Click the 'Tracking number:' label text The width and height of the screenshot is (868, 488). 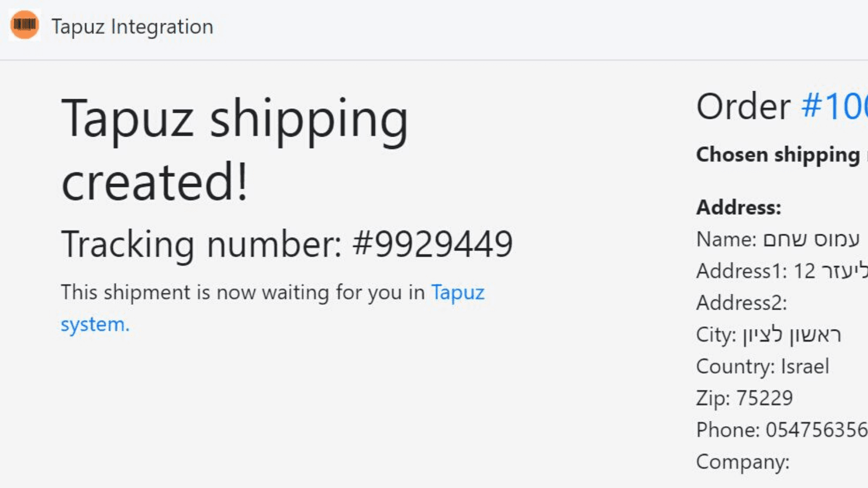(201, 244)
